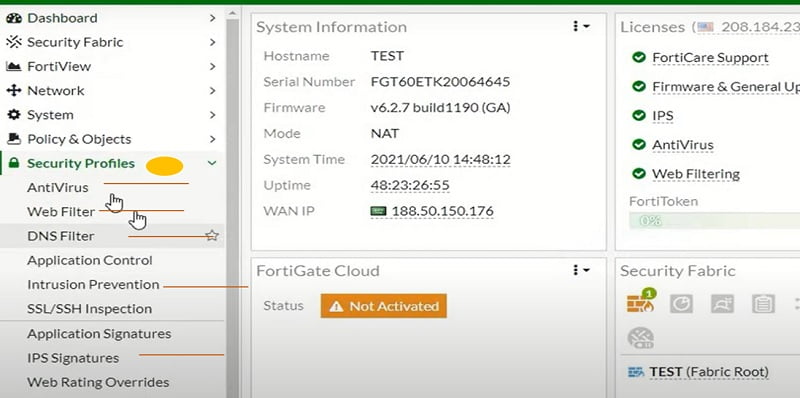
Task: Click the System gear icon
Action: coord(14,115)
